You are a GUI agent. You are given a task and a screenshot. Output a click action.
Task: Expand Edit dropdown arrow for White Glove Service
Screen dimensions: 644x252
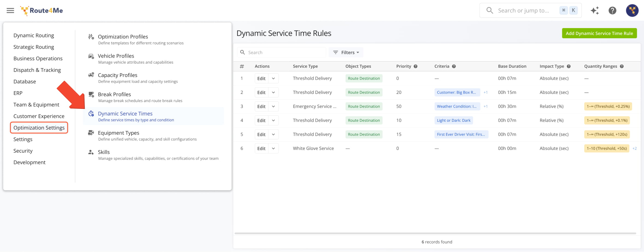coord(273,149)
